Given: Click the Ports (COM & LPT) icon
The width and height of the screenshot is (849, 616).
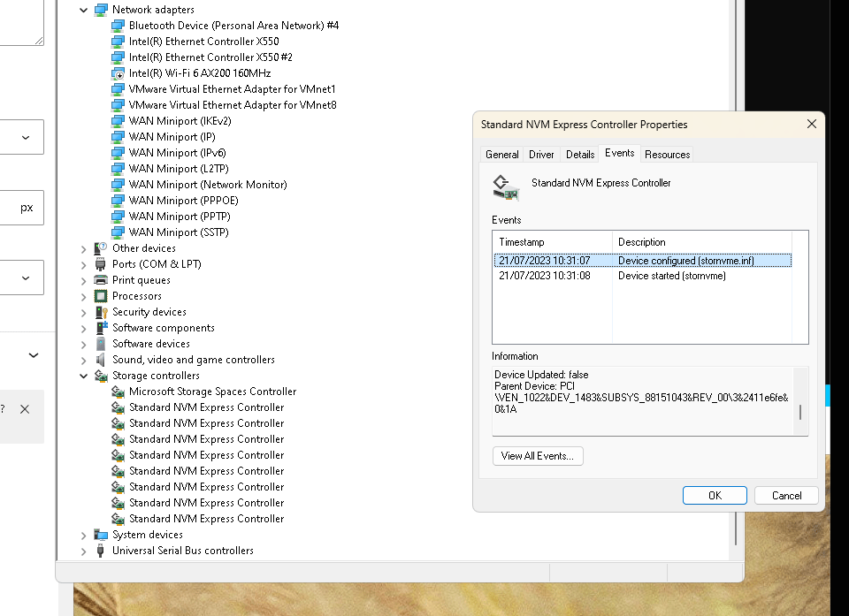Looking at the screenshot, I should [x=101, y=264].
